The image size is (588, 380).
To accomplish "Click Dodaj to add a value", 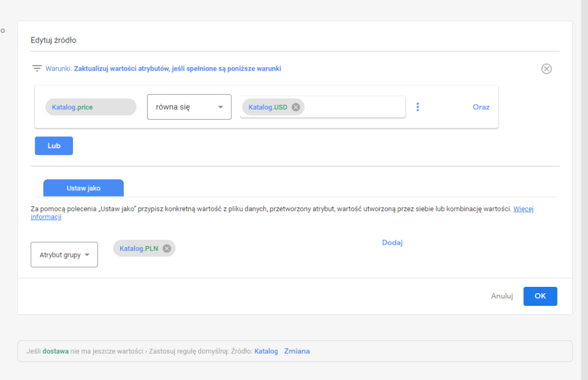I will tap(392, 243).
